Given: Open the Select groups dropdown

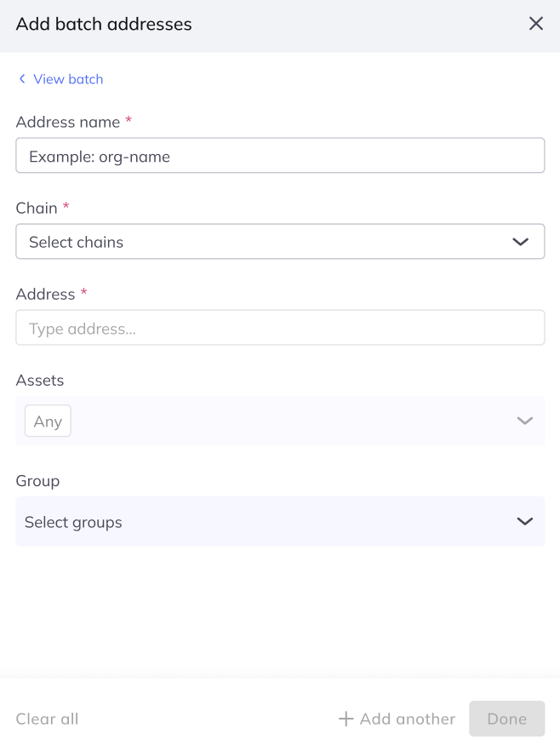Looking at the screenshot, I should coord(255,522).
